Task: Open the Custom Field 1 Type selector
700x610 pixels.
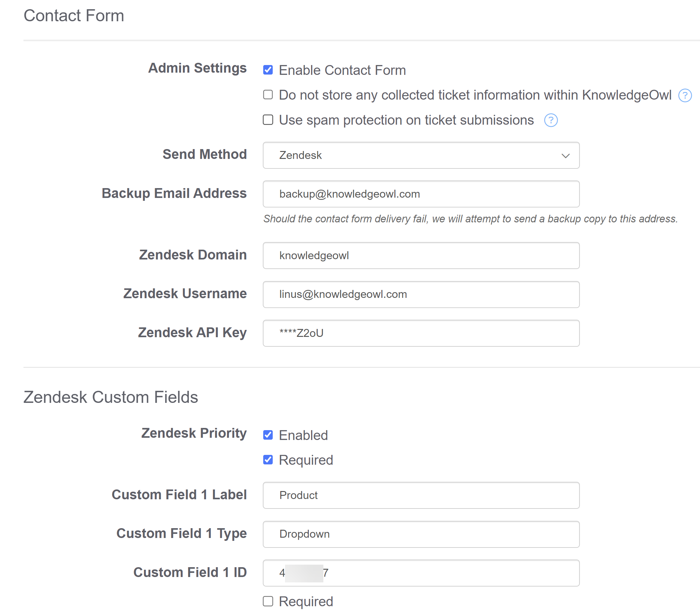Action: pyautogui.click(x=420, y=534)
